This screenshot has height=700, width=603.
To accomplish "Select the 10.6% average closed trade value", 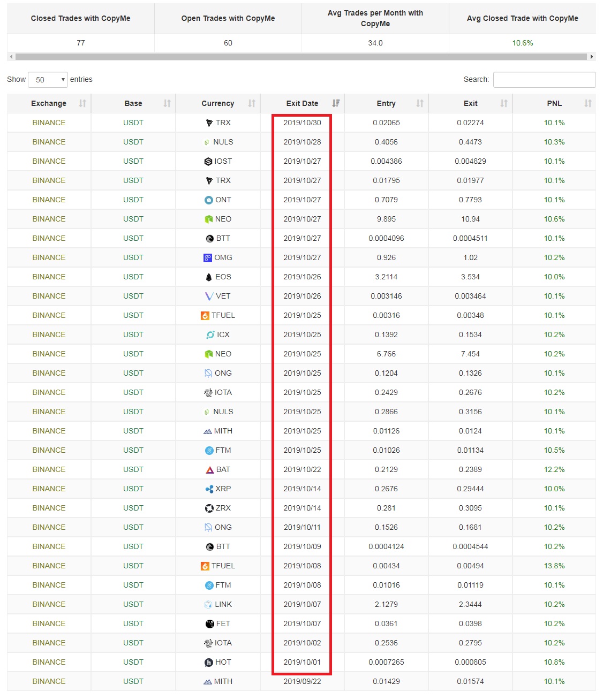I will pos(523,43).
